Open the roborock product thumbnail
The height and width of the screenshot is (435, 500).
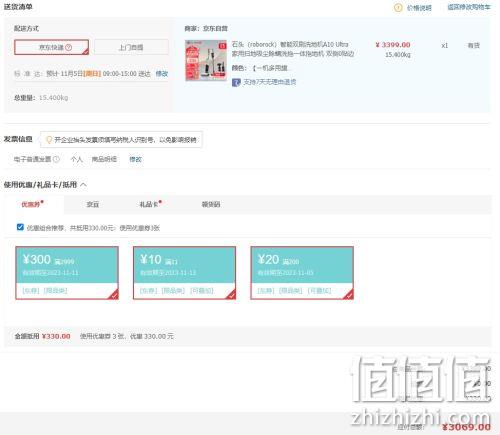pyautogui.click(x=206, y=60)
